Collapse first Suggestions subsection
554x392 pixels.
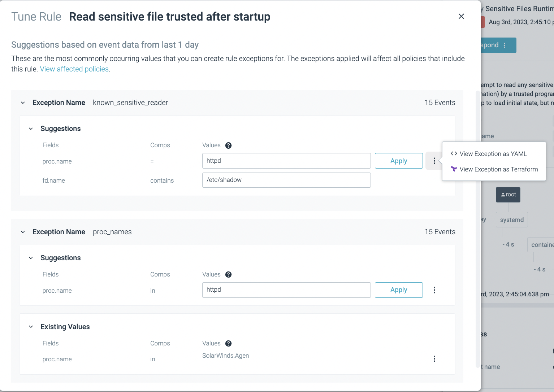[x=31, y=129]
